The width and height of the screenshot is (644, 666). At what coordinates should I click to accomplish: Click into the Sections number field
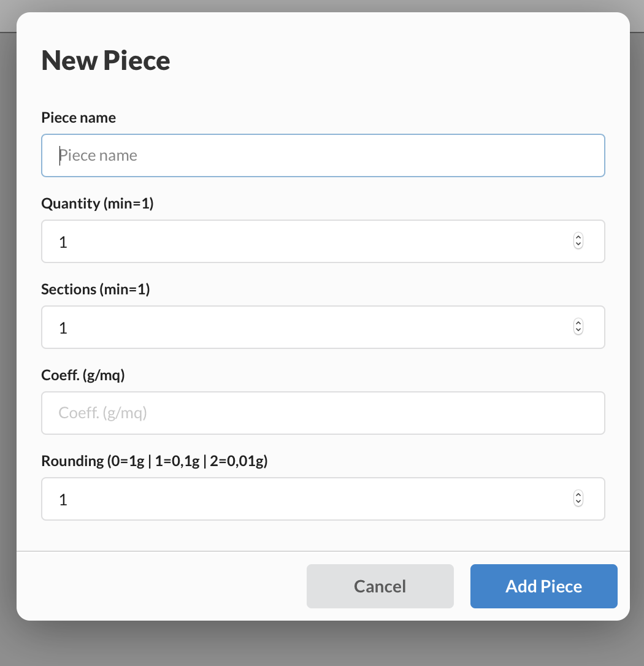pos(307,327)
